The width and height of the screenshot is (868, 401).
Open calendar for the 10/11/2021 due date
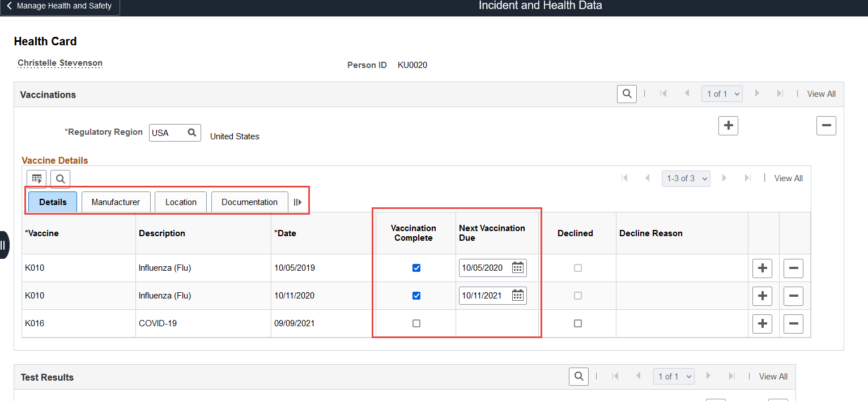(517, 296)
